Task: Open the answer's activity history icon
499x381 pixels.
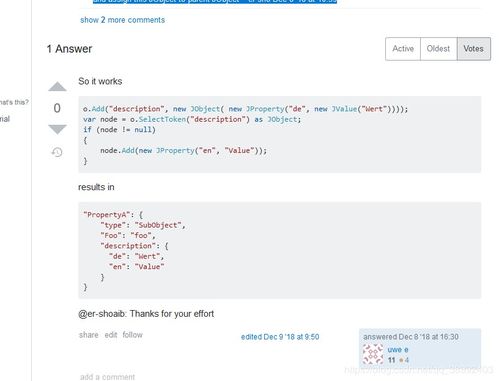Action: pyautogui.click(x=57, y=152)
